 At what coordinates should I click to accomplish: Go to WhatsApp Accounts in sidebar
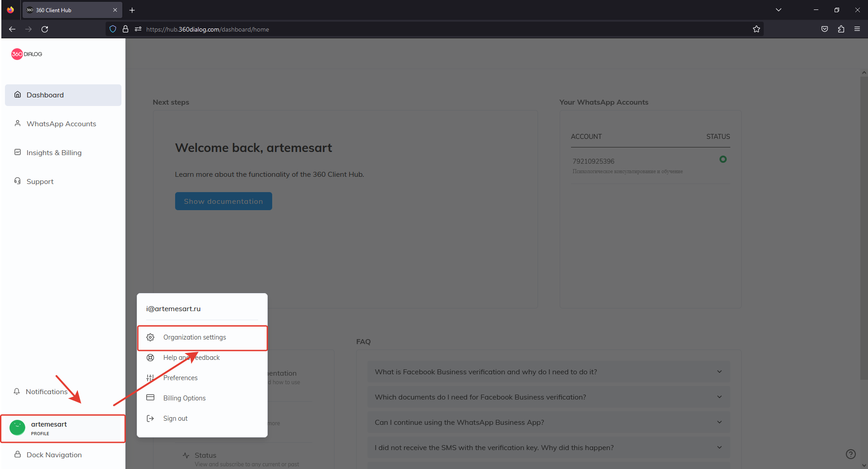(61, 124)
